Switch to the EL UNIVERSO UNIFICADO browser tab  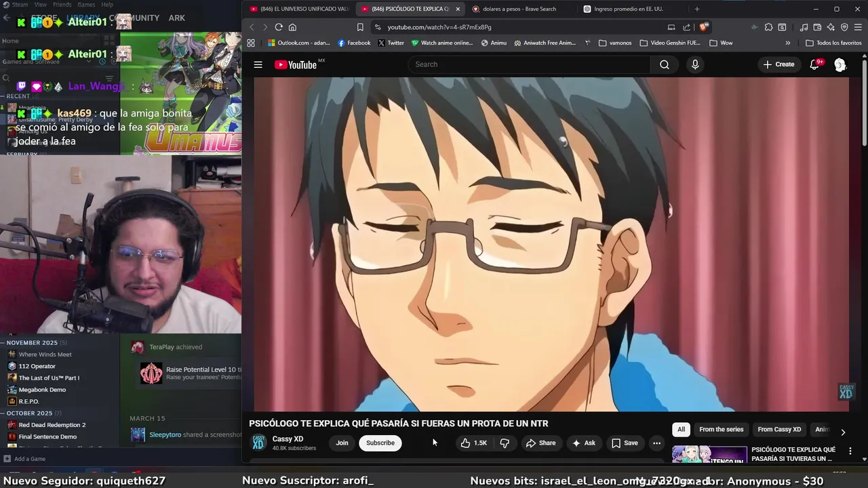299,9
